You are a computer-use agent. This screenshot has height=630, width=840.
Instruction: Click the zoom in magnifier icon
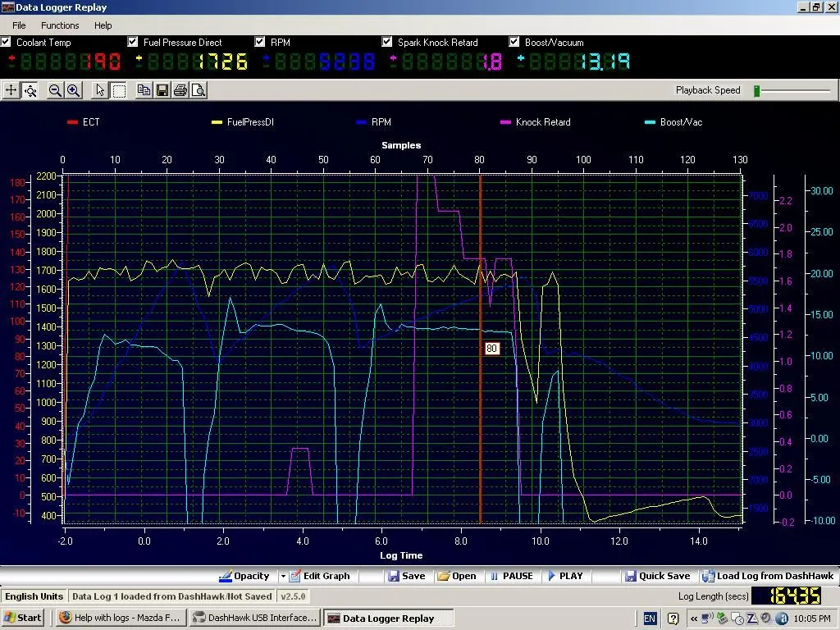[x=73, y=90]
